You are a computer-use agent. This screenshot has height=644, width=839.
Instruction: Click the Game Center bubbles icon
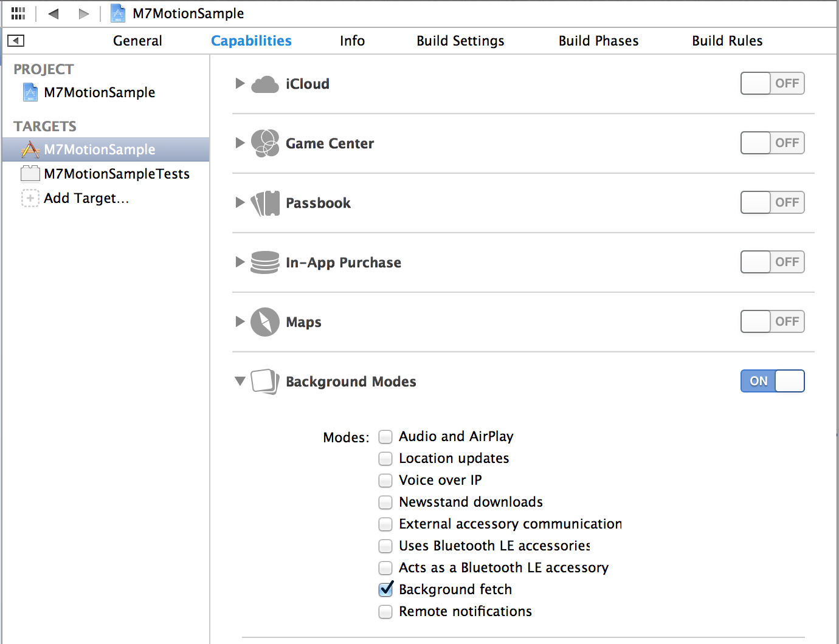(x=265, y=143)
